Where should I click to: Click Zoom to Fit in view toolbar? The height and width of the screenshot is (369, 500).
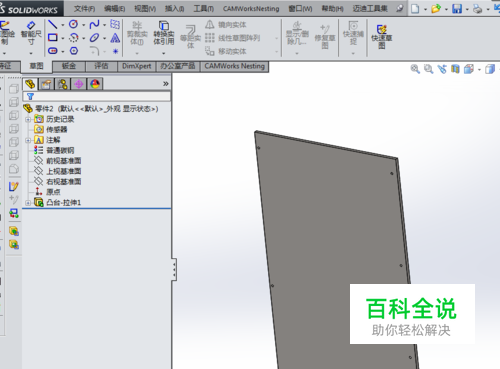pyautogui.click(x=415, y=69)
